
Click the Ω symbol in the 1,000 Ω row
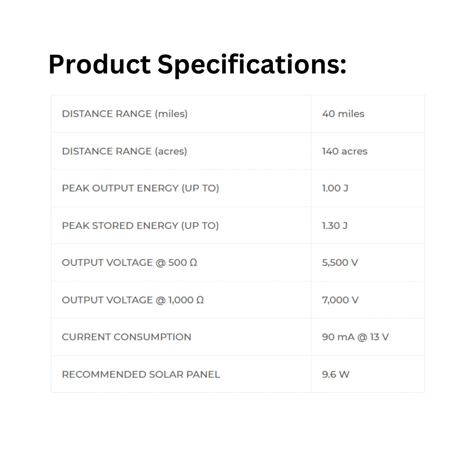click(x=200, y=300)
